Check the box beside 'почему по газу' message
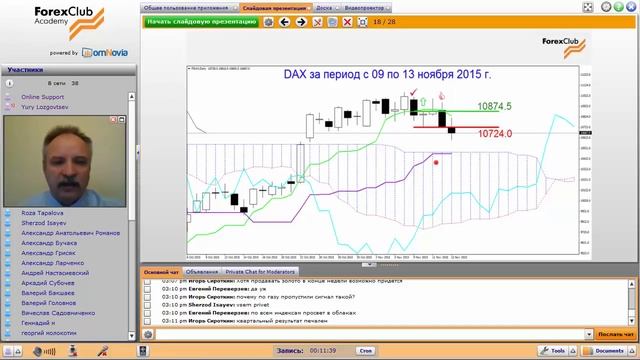The width and height of the screenshot is (640, 360). coord(147,297)
